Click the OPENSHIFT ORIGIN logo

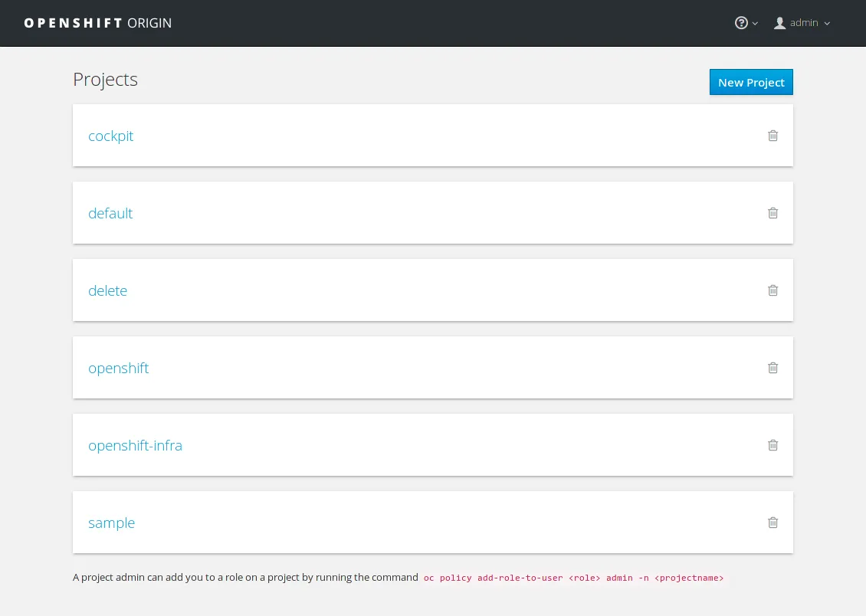(x=97, y=23)
